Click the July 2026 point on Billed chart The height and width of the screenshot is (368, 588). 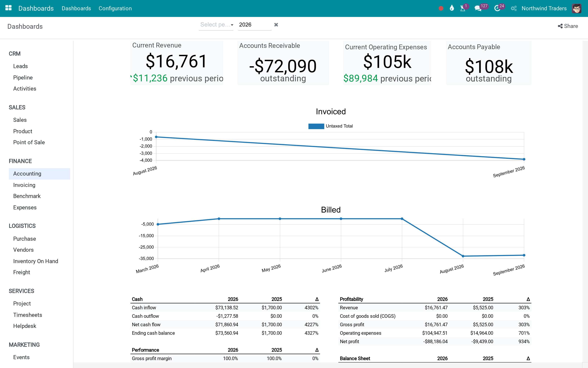(402, 219)
